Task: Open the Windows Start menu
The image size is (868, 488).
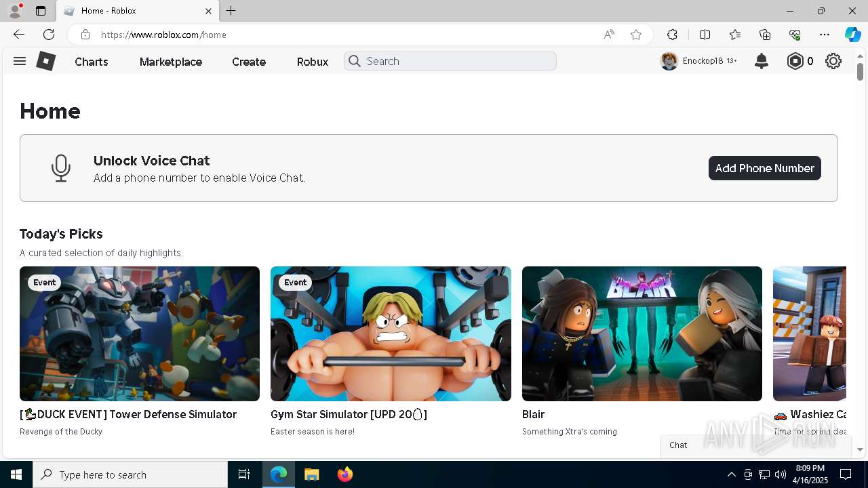Action: coord(16,474)
